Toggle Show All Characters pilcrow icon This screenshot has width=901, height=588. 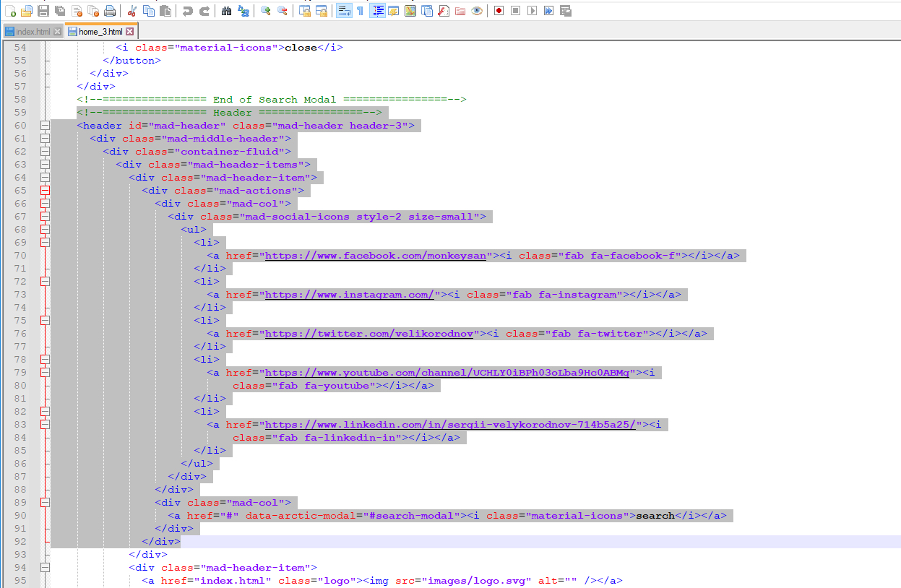(x=360, y=11)
